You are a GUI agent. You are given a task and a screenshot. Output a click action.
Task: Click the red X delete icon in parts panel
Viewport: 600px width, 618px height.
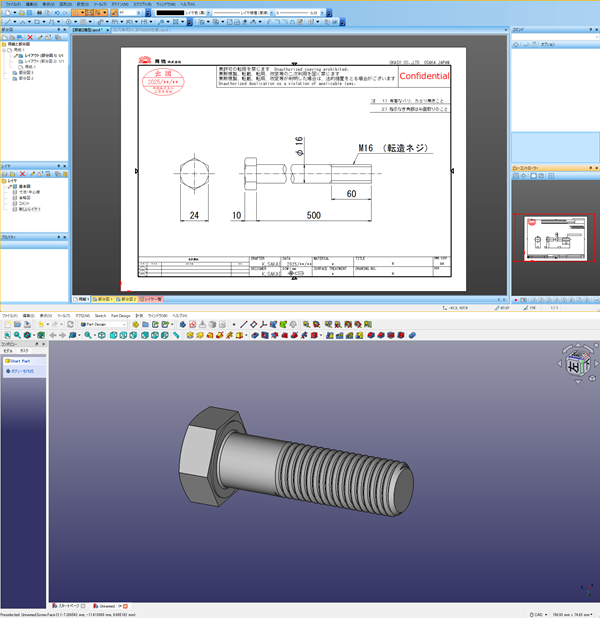[x=30, y=37]
